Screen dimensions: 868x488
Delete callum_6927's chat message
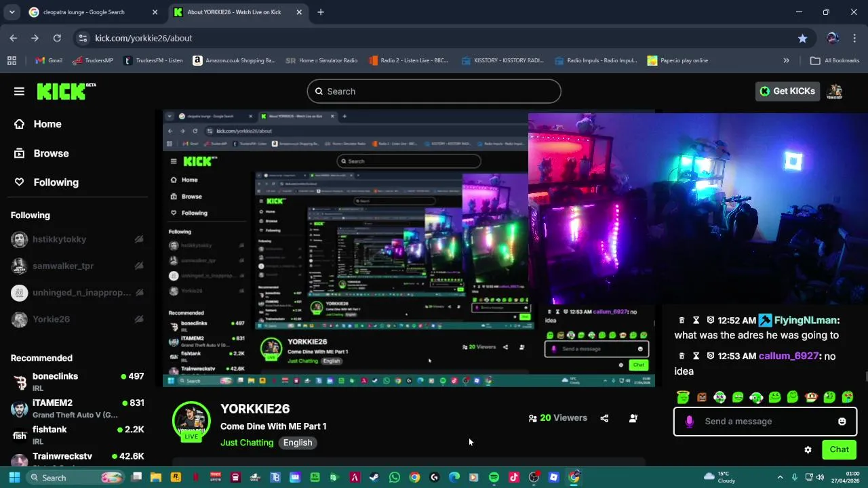tap(682, 357)
